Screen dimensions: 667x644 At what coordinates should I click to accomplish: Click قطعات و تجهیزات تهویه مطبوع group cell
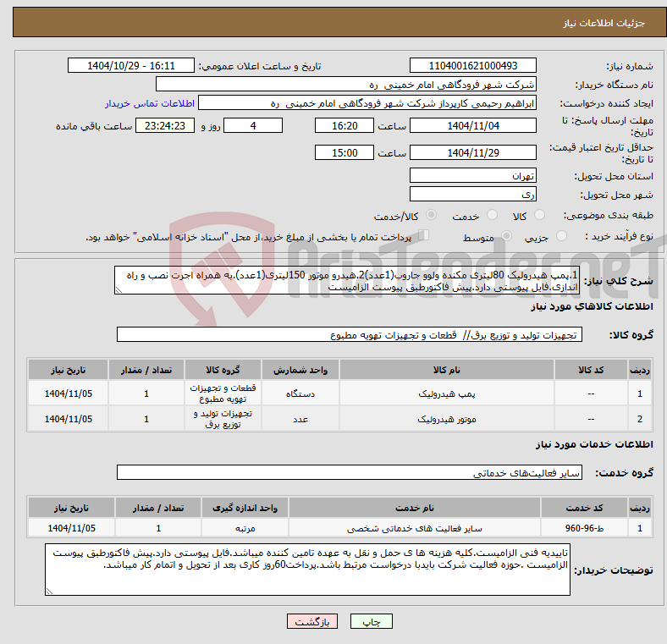[x=223, y=394]
